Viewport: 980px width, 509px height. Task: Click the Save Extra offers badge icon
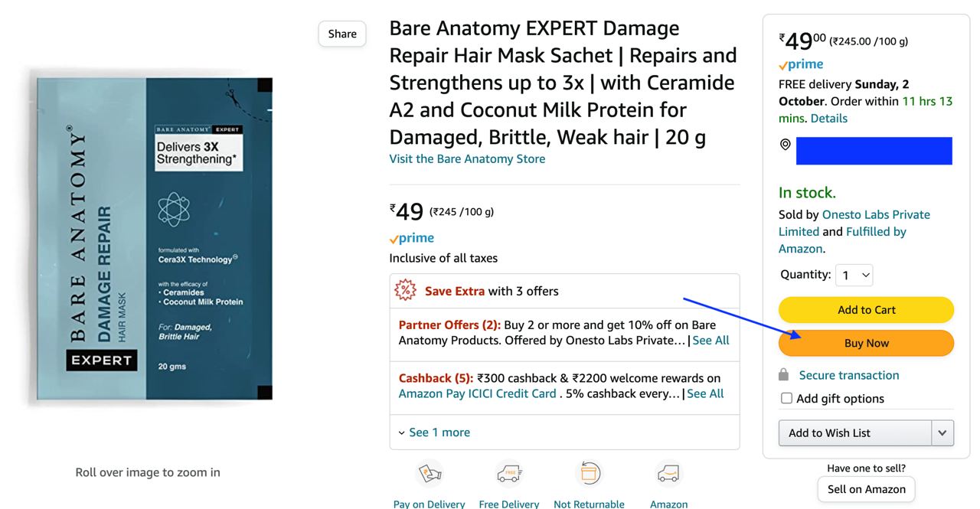click(404, 291)
